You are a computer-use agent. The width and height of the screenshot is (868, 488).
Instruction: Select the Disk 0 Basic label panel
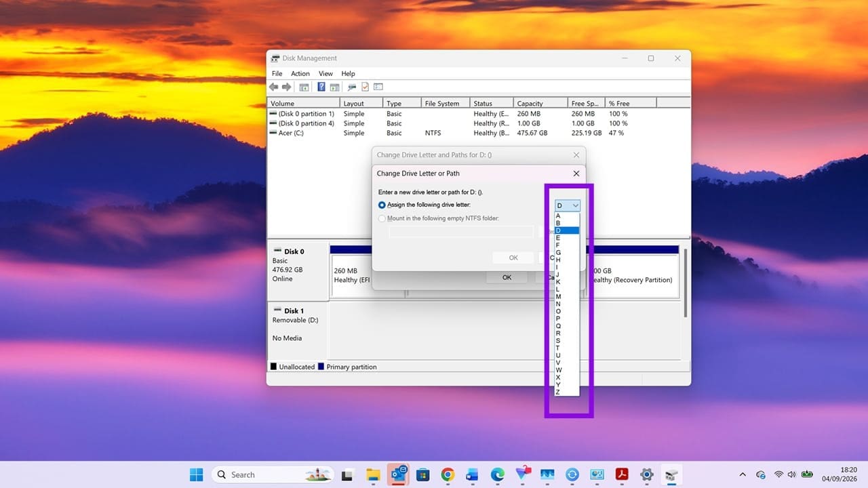point(298,271)
